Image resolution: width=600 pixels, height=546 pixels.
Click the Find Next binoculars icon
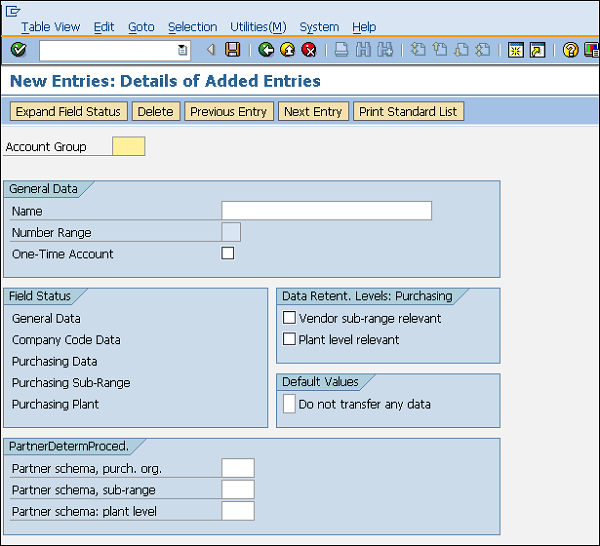[385, 50]
